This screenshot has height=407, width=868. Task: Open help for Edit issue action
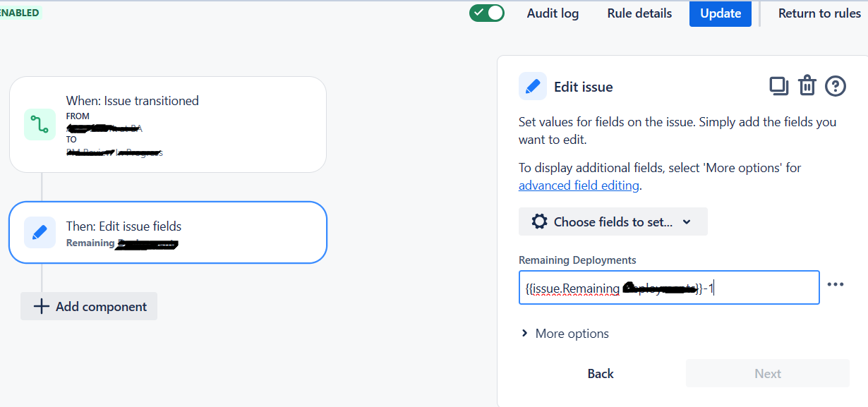coord(836,86)
